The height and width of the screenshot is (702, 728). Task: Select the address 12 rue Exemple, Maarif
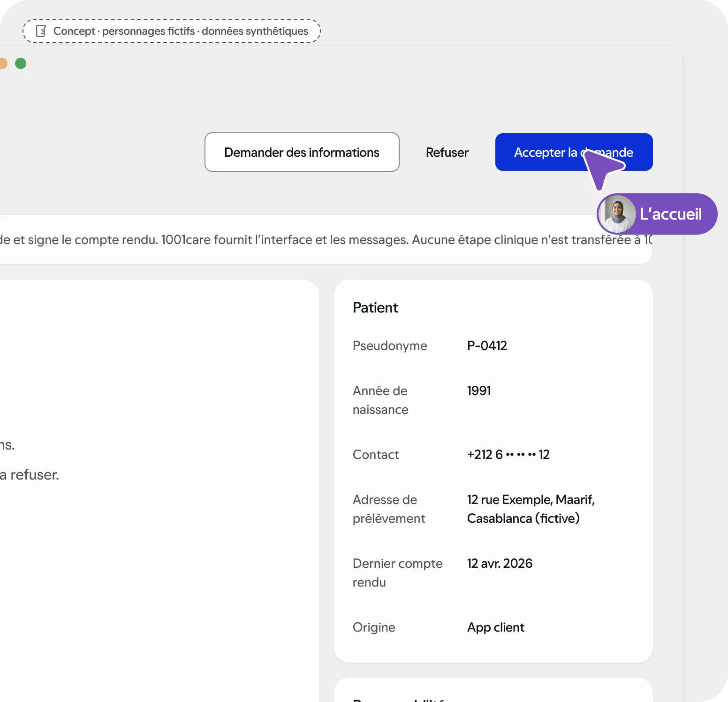coord(531,509)
